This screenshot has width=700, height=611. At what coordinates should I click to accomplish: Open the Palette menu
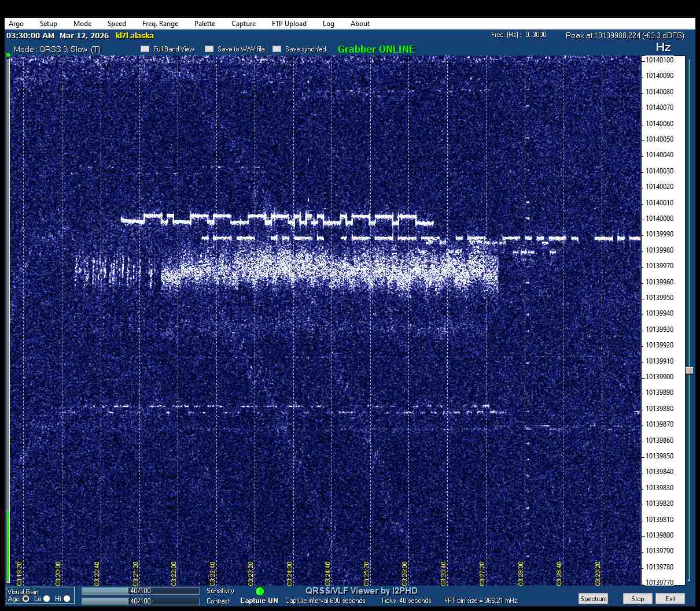click(205, 24)
